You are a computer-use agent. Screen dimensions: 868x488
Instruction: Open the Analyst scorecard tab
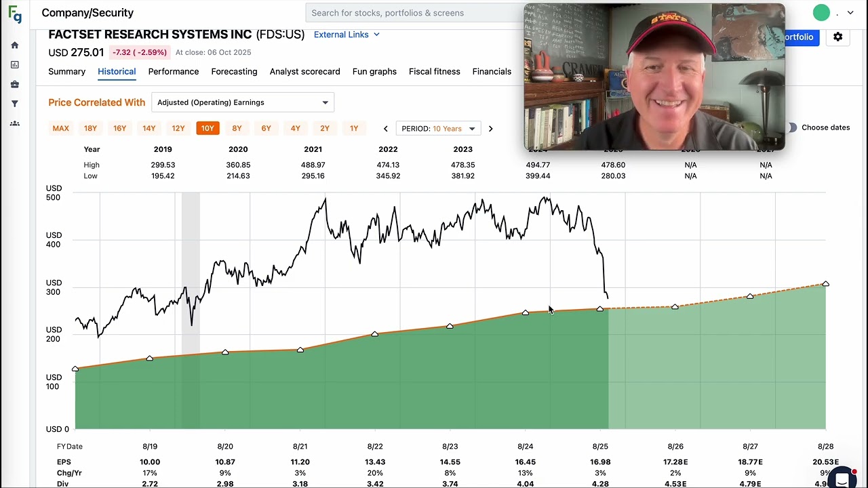point(304,72)
